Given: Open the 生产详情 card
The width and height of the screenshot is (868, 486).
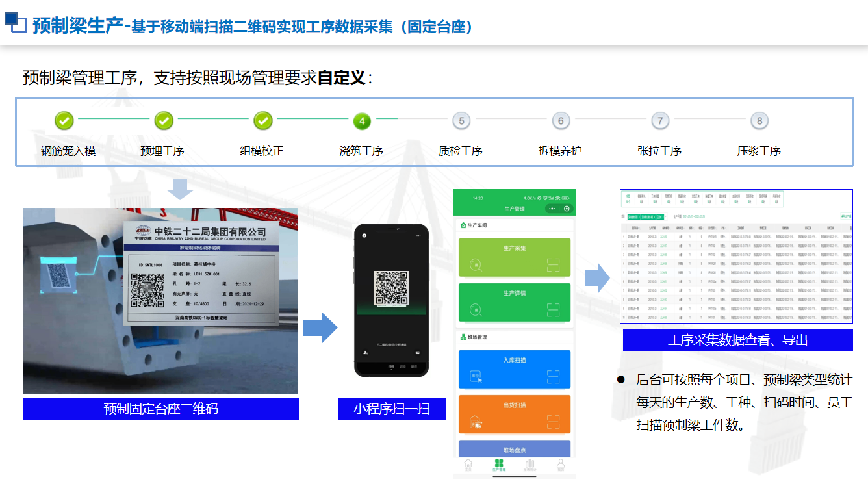Looking at the screenshot, I should [x=515, y=302].
